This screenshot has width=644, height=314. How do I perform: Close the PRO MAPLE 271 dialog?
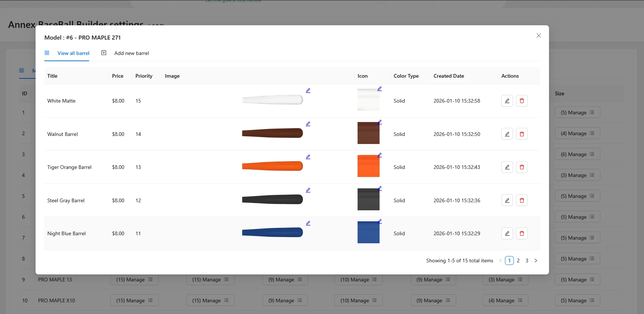click(x=538, y=36)
